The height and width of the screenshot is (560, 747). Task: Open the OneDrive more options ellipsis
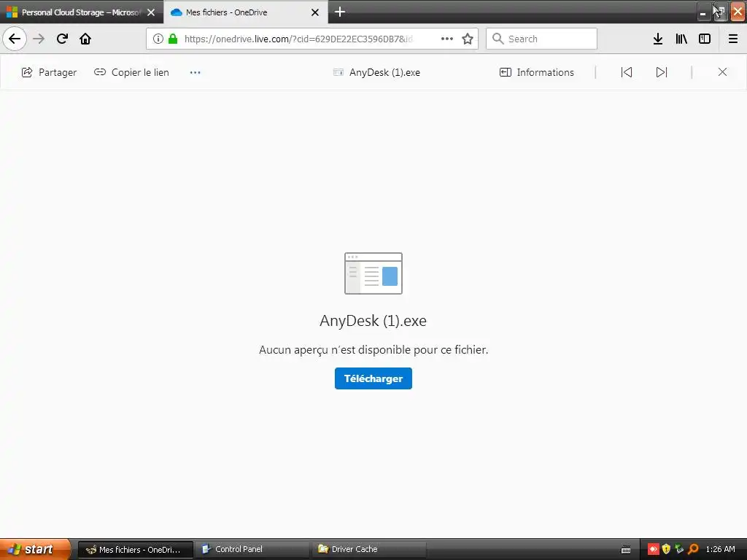(196, 72)
